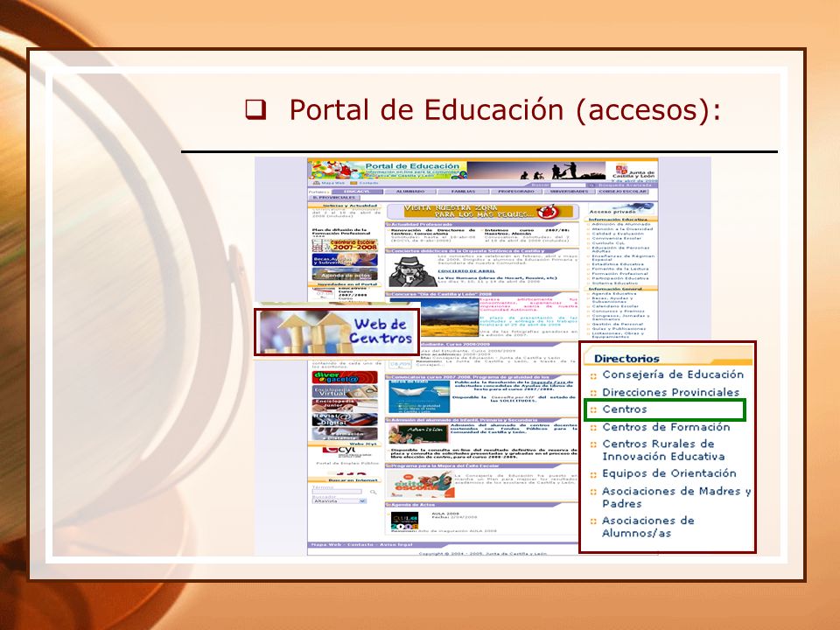
Task: Click the Castilla y León landscape contest photo
Action: [449, 318]
